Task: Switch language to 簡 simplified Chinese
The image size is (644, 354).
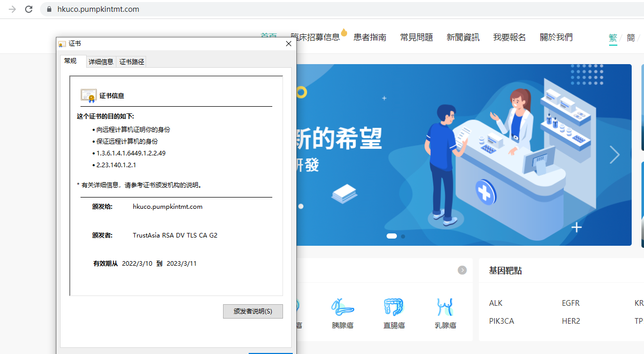Action: pos(631,37)
